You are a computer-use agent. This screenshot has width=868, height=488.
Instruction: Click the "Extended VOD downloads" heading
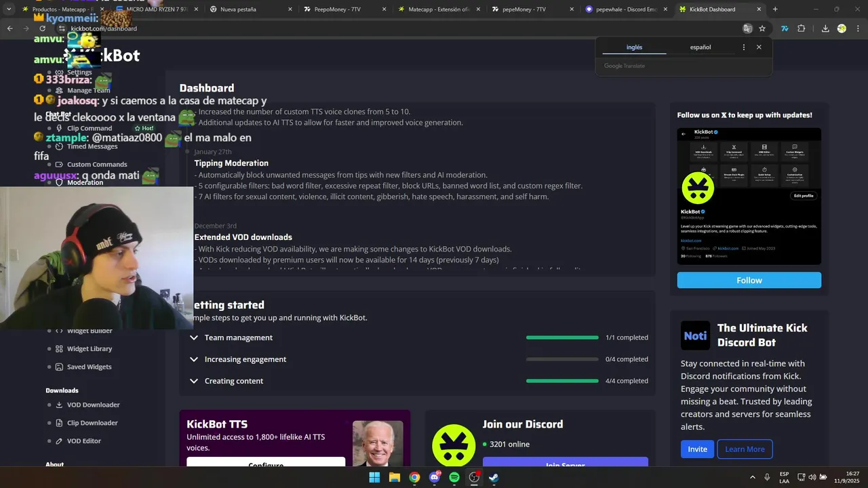243,237
